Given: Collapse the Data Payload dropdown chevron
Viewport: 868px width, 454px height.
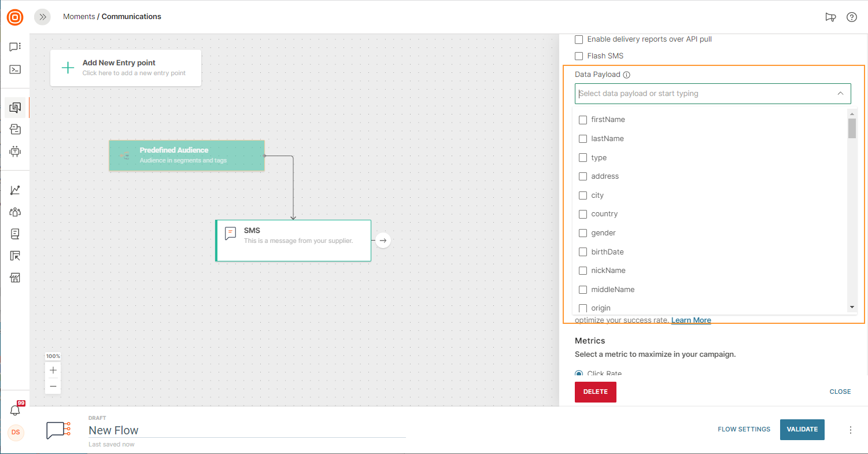Looking at the screenshot, I should 840,94.
